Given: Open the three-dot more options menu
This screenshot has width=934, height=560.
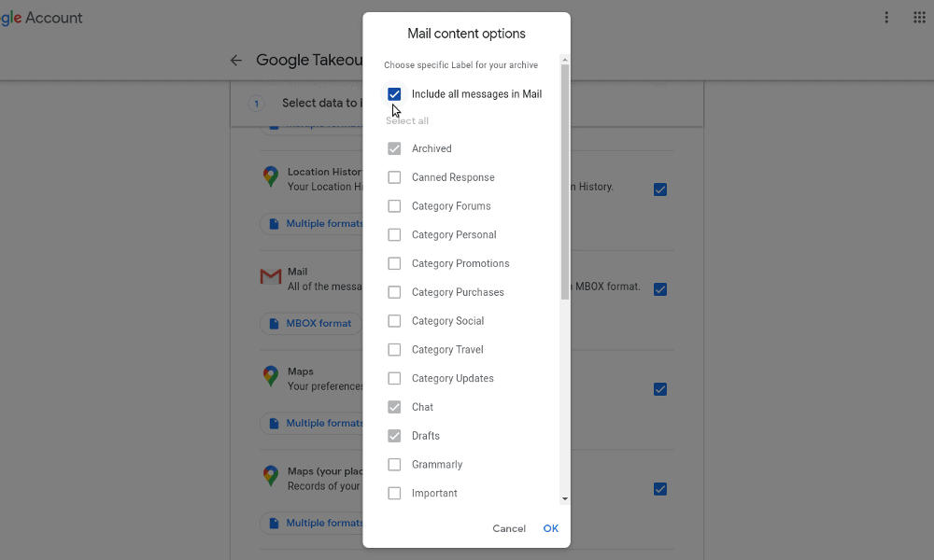Looking at the screenshot, I should point(886,17).
